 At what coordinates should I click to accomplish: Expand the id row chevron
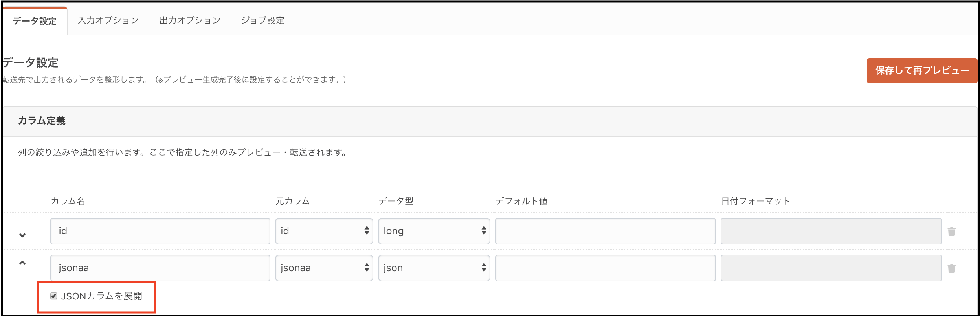click(22, 235)
